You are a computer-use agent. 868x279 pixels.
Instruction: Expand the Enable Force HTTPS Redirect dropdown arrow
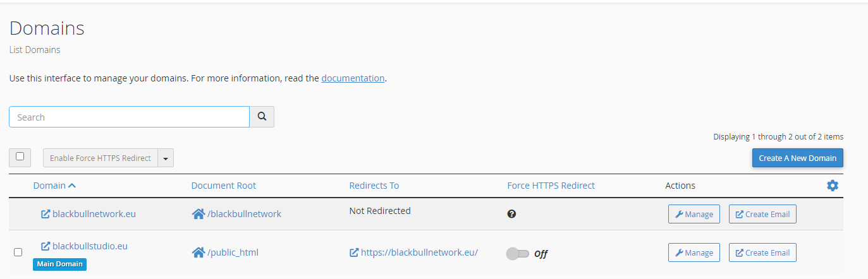165,158
